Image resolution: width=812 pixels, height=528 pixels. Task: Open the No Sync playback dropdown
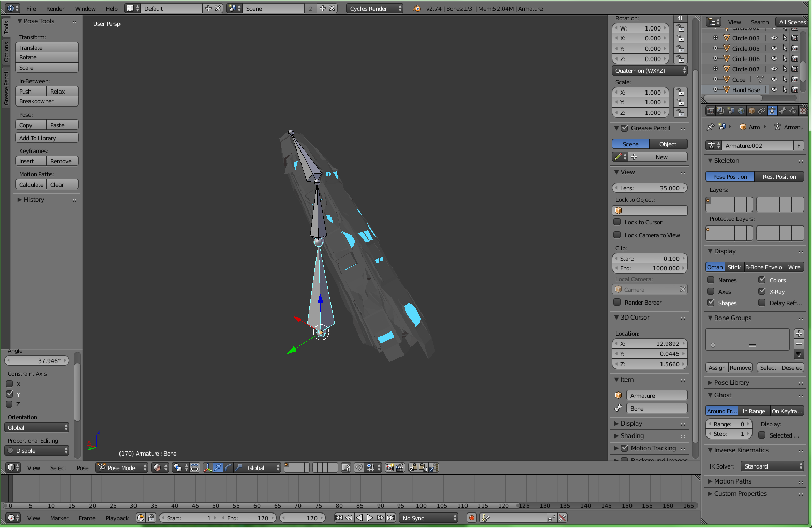pos(428,518)
